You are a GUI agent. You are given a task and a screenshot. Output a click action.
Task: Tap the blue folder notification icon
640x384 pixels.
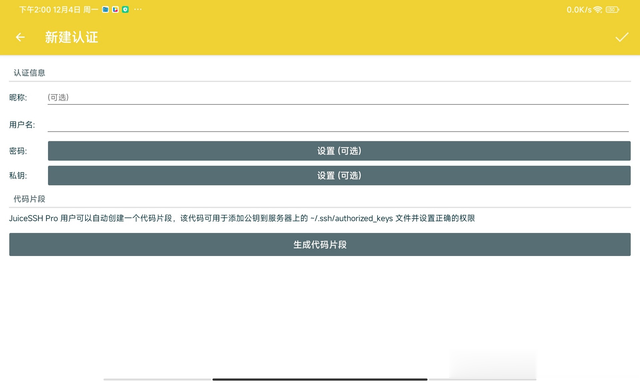click(x=105, y=9)
